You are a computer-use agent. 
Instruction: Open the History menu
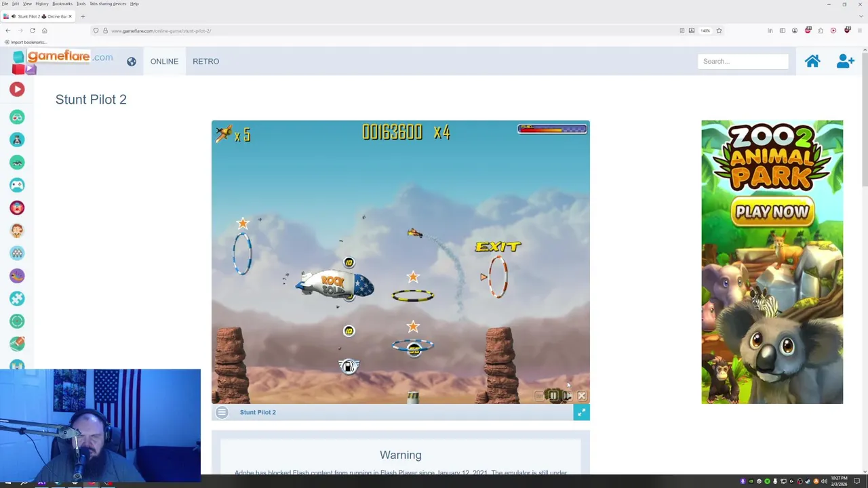pos(41,4)
